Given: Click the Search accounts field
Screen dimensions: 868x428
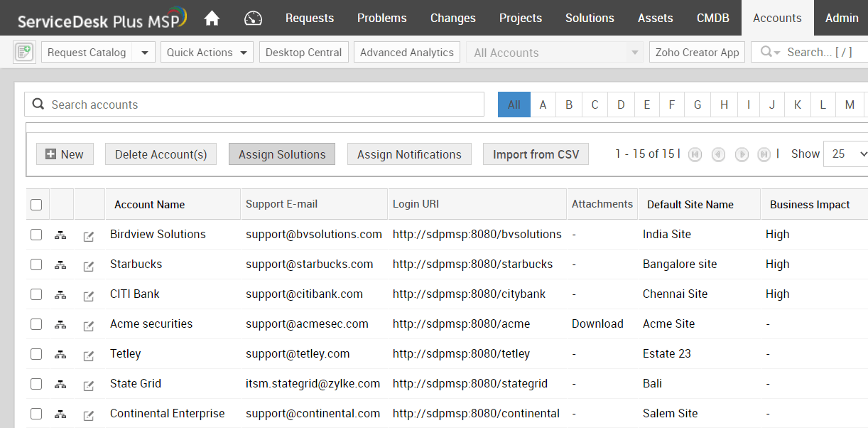Looking at the screenshot, I should (x=263, y=105).
